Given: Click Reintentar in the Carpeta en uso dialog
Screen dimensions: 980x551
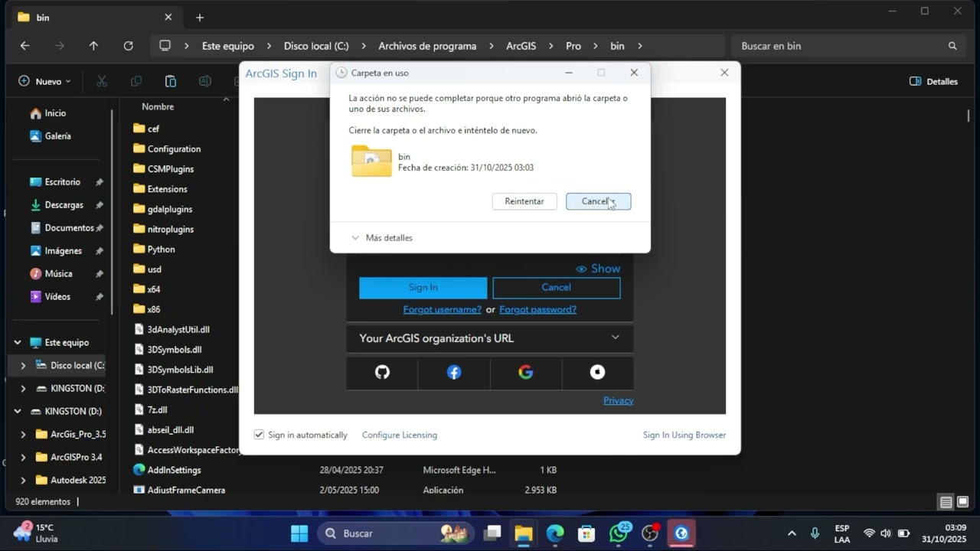Looking at the screenshot, I should (x=524, y=201).
